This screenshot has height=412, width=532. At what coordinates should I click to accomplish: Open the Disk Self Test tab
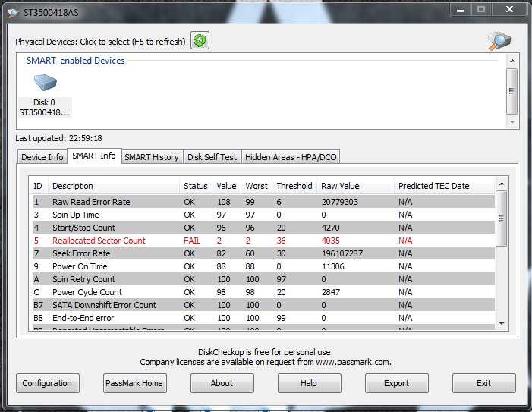212,157
